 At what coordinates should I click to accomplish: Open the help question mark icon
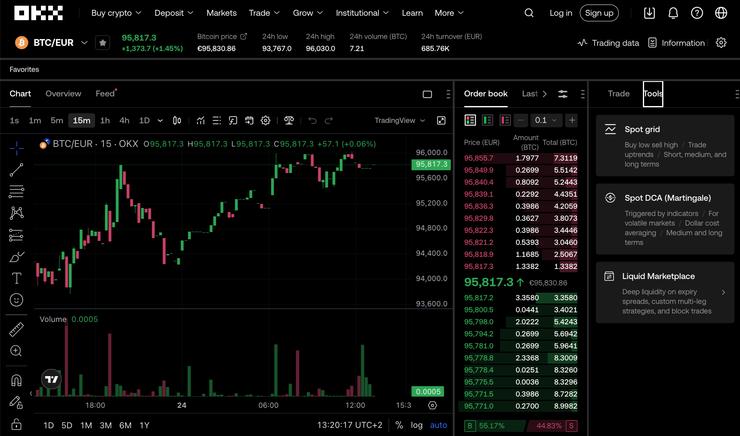tap(697, 13)
